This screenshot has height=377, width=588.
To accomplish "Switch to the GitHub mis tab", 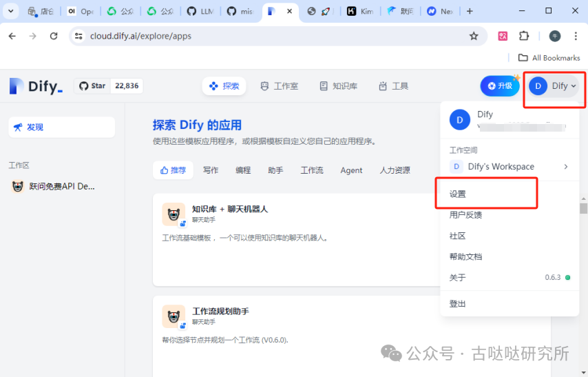I will point(240,11).
